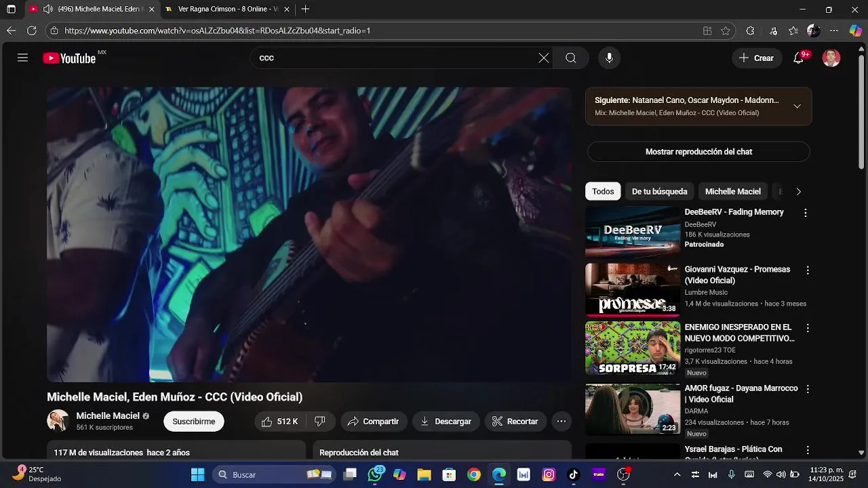Open TikTok from the taskbar

pos(574,474)
